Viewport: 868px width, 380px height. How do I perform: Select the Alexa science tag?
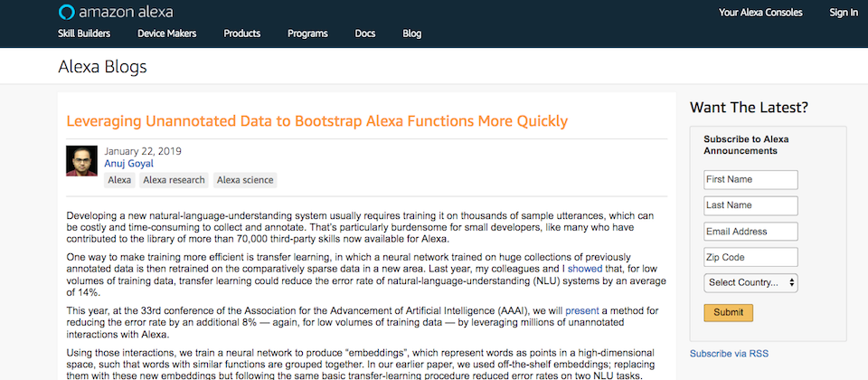pos(245,180)
